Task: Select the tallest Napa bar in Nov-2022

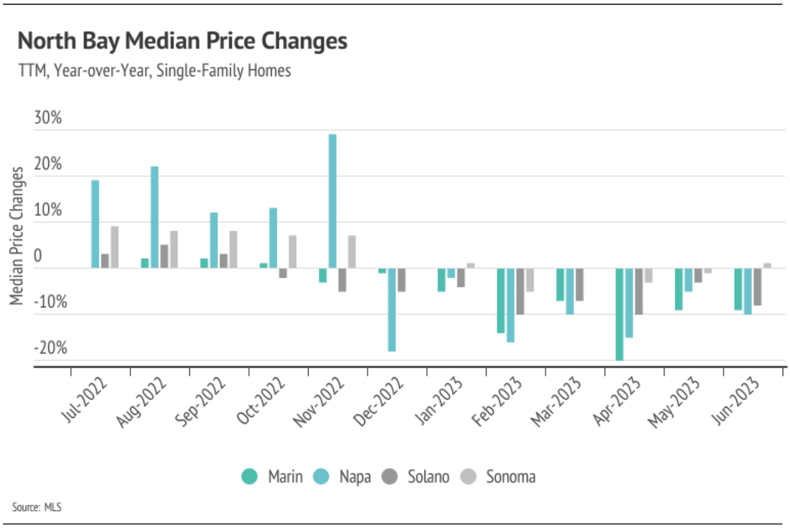Action: (332, 201)
